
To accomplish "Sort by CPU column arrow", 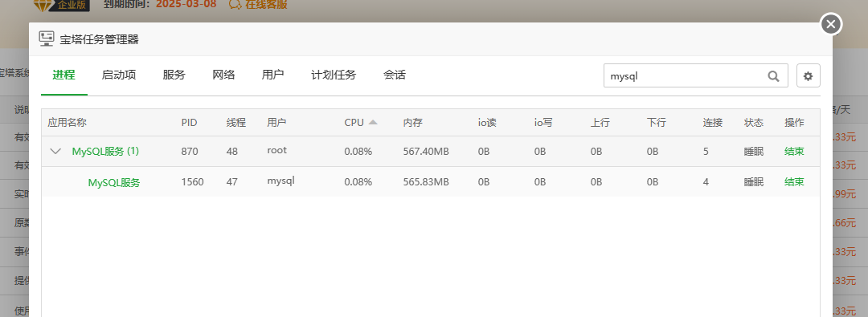I will (373, 122).
